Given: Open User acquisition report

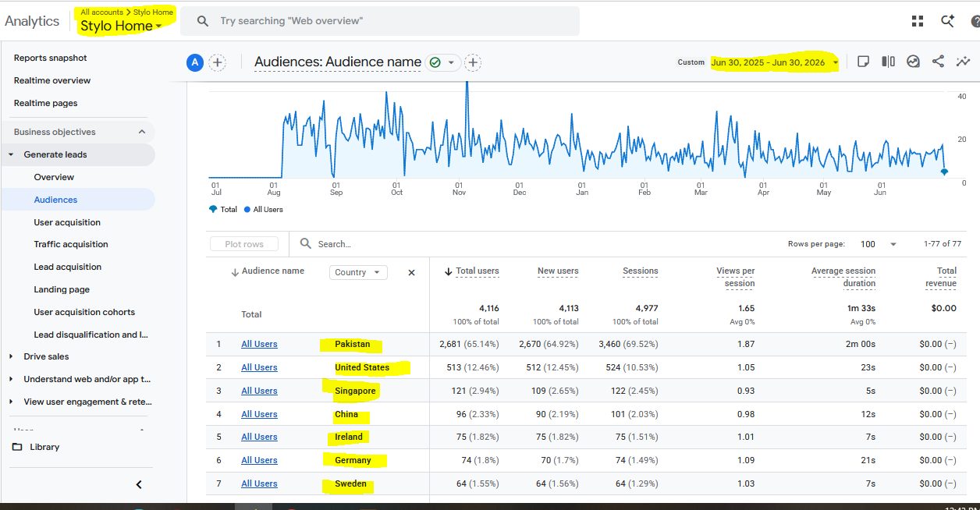Looking at the screenshot, I should click(67, 222).
